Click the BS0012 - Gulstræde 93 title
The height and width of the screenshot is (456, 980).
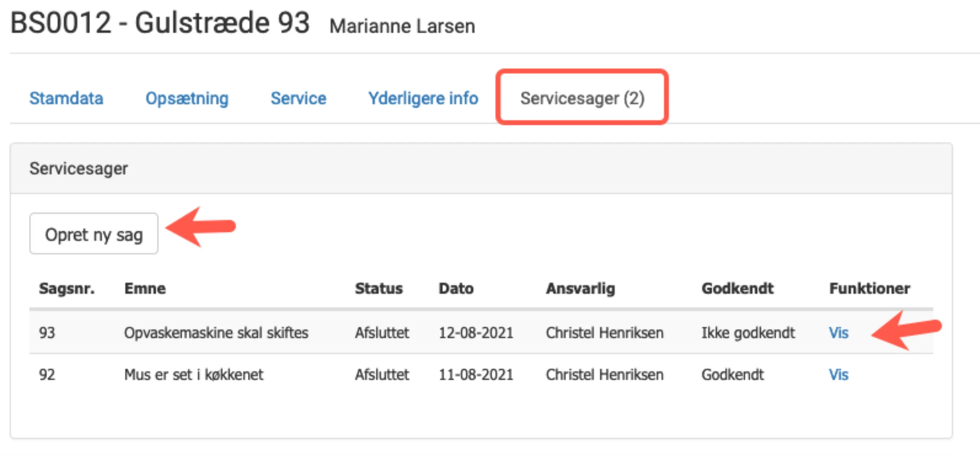[x=160, y=24]
